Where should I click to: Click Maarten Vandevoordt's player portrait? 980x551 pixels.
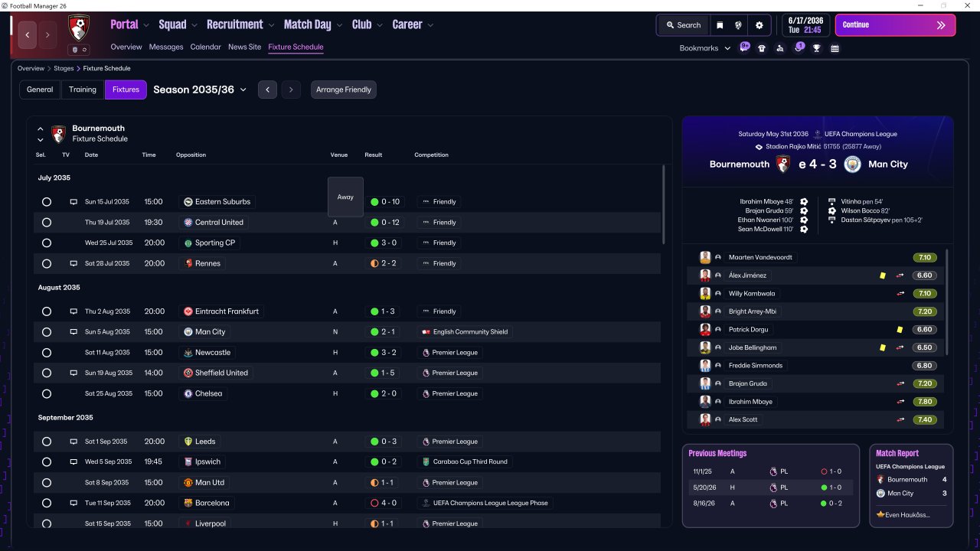point(705,257)
